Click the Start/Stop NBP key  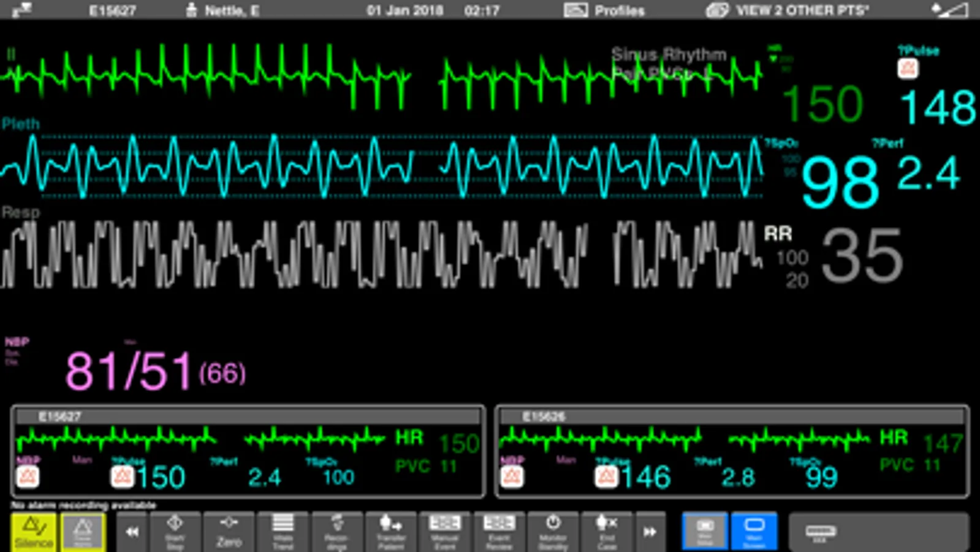175,531
